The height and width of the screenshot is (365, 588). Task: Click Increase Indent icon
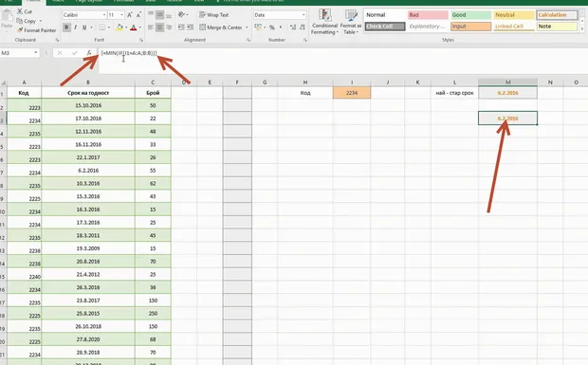(x=191, y=27)
